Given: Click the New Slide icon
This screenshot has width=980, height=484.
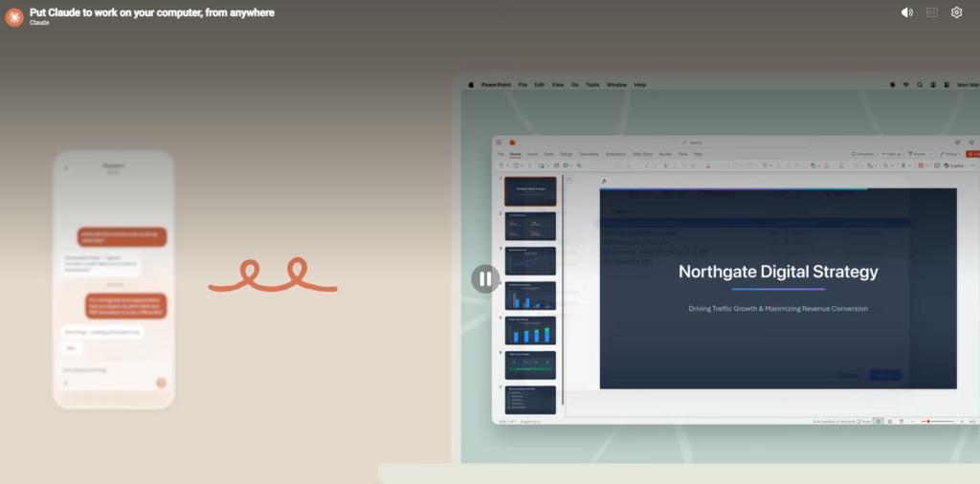Looking at the screenshot, I should (542, 165).
